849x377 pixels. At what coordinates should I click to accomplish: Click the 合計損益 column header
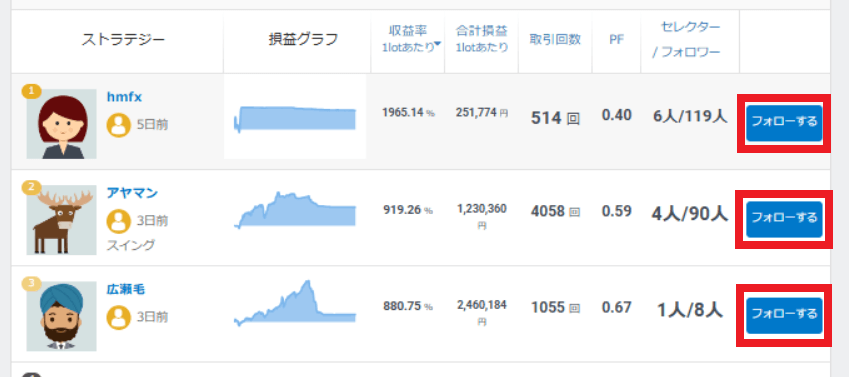(481, 39)
